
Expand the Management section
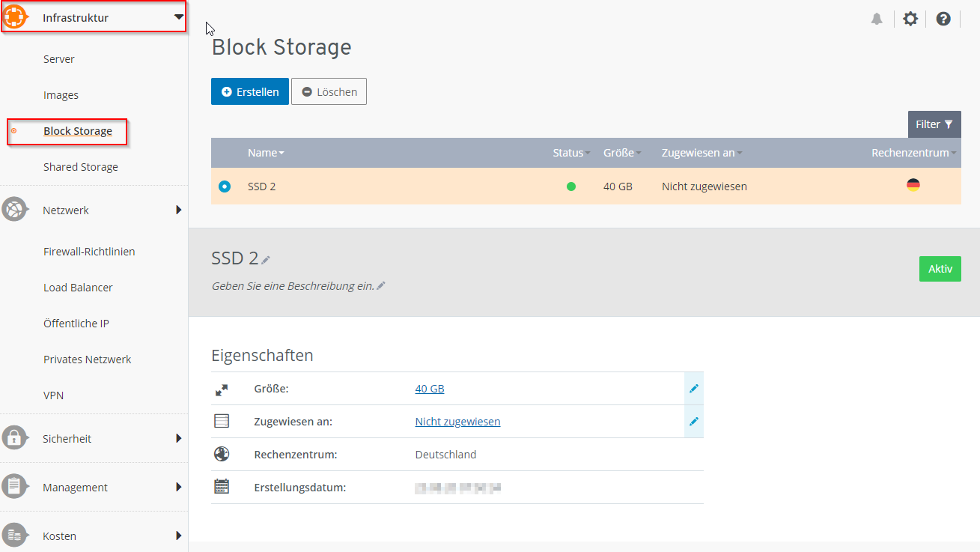[x=75, y=487]
